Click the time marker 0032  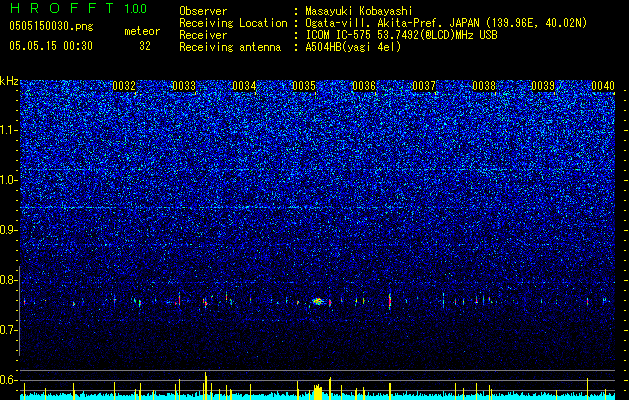click(124, 86)
